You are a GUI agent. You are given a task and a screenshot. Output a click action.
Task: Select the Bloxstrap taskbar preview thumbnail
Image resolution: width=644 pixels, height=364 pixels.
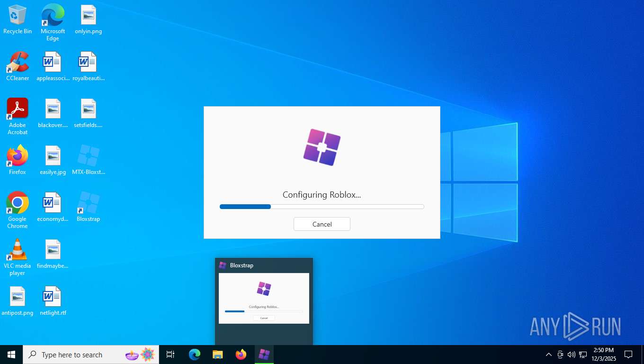[264, 298]
